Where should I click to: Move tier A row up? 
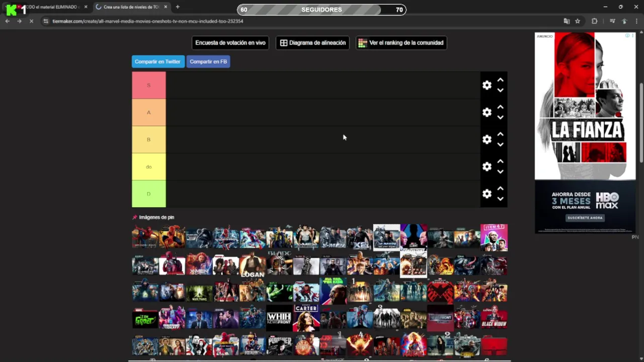click(x=500, y=108)
